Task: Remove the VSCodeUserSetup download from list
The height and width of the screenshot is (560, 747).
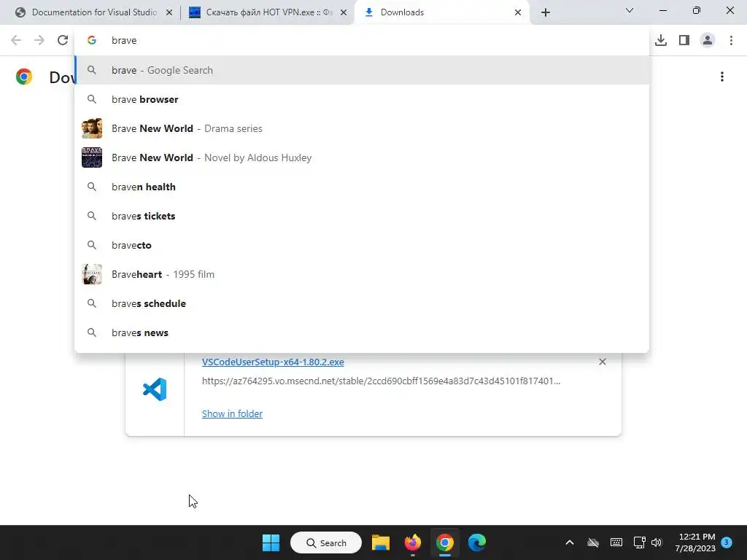Action: 602,362
